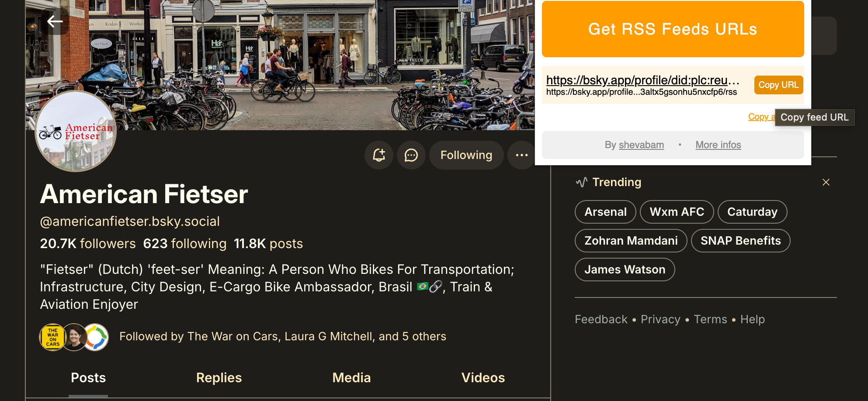The width and height of the screenshot is (868, 401).
Task: Click The War on Cars follower avatar
Action: [x=52, y=337]
